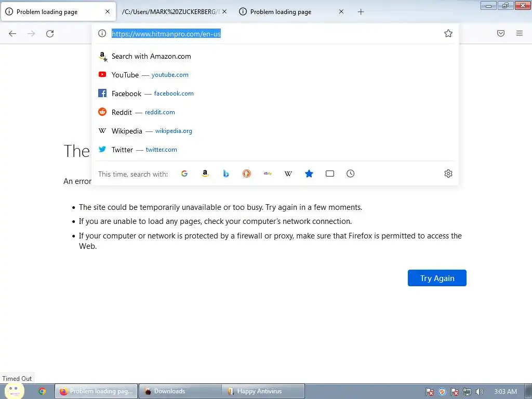Search this time with Bing icon

coord(226,174)
